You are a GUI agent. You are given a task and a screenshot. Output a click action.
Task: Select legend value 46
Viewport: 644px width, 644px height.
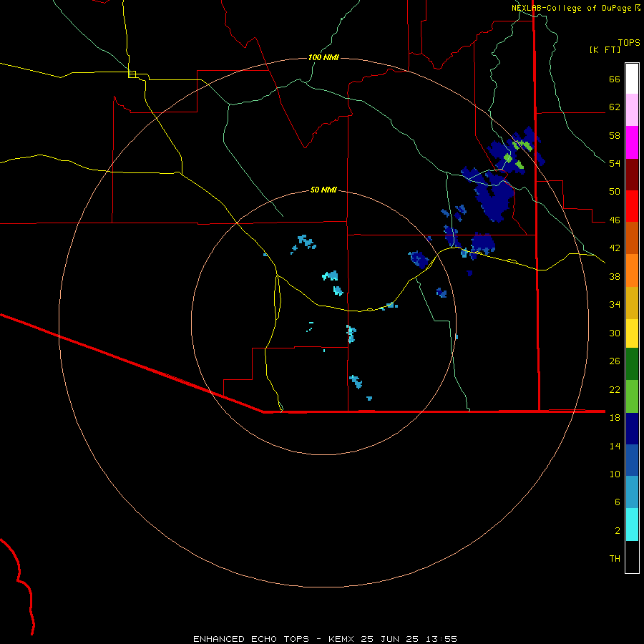point(615,220)
